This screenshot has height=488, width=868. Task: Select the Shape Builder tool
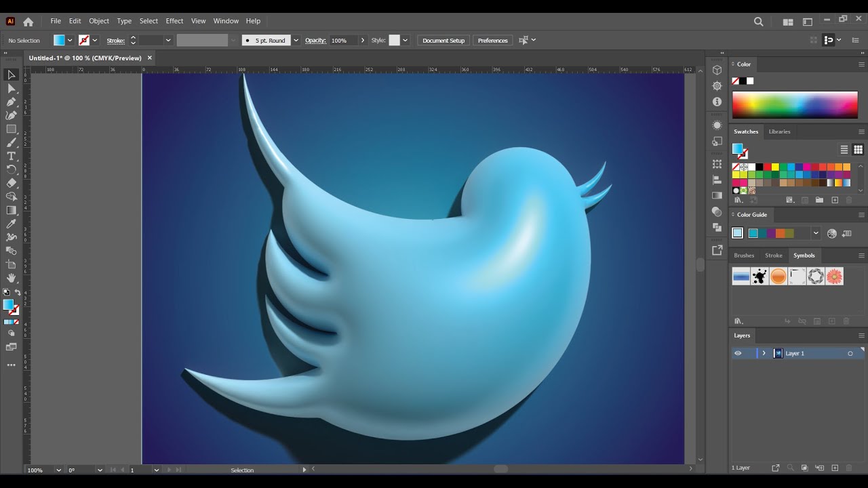click(x=12, y=197)
